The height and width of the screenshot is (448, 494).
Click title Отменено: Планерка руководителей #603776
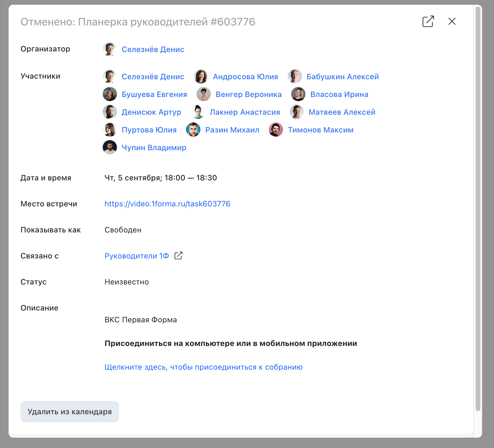tap(138, 22)
